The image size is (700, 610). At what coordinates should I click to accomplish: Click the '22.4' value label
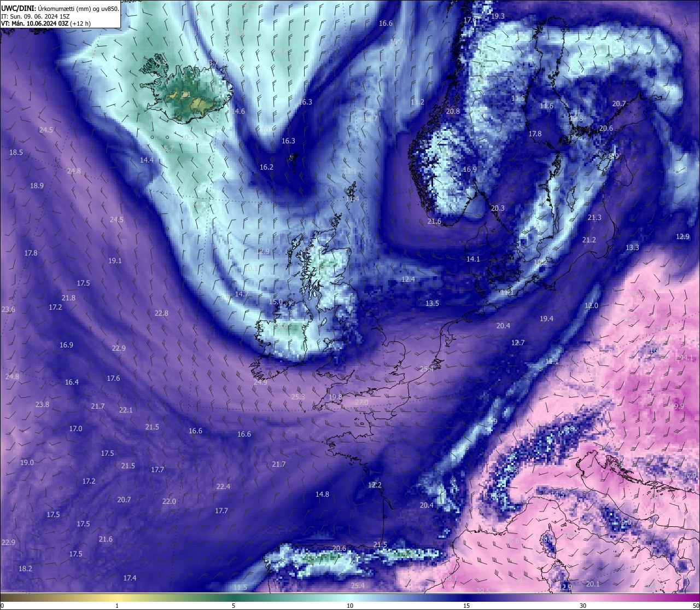[223, 486]
